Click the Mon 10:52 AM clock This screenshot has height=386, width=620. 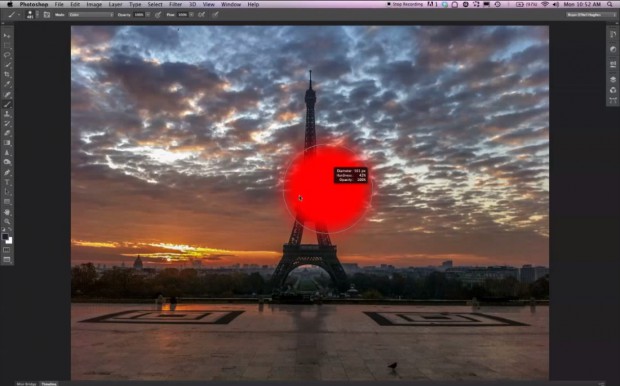pyautogui.click(x=582, y=4)
